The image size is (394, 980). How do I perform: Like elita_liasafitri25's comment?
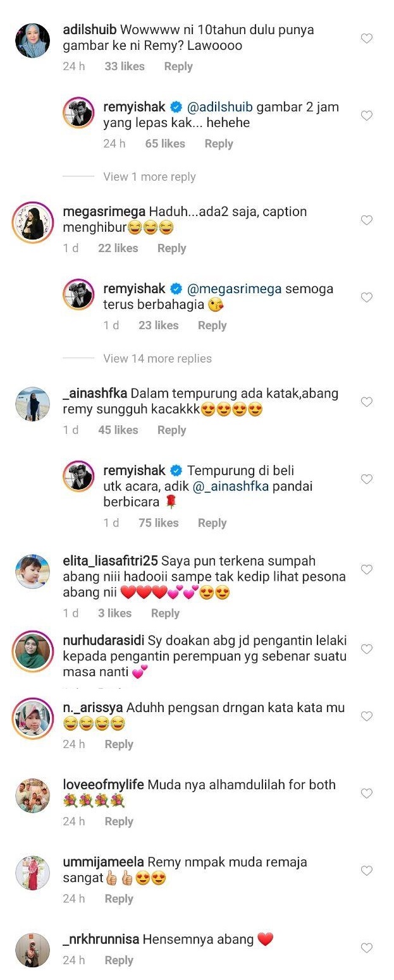point(366,570)
